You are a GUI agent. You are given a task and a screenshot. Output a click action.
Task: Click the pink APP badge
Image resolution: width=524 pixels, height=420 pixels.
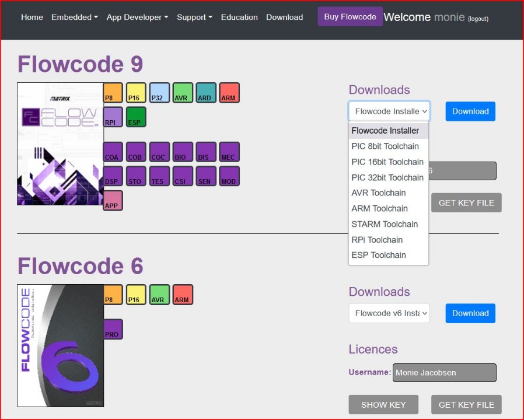(113, 201)
